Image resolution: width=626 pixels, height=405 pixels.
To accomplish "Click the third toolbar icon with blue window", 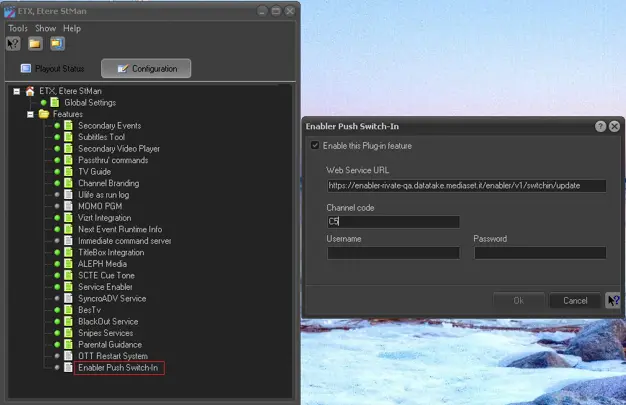I will pos(57,44).
